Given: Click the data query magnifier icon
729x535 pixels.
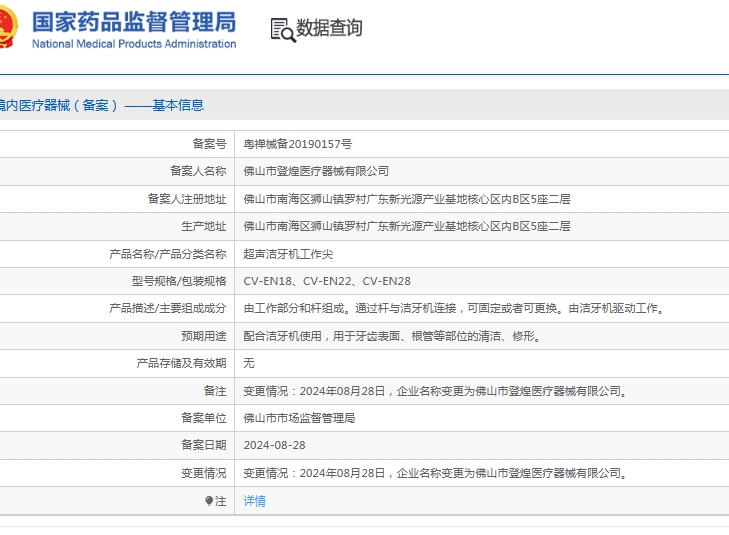Looking at the screenshot, I should point(283,30).
